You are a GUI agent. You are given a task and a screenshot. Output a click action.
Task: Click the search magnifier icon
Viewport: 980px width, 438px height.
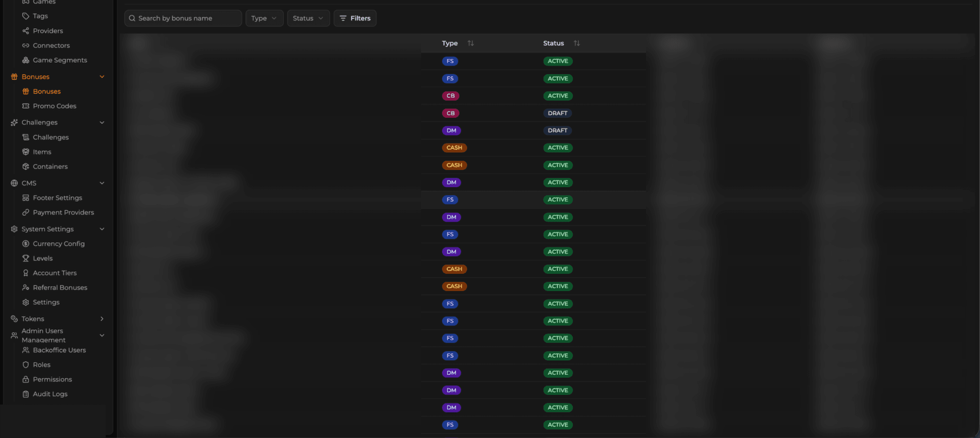coord(132,18)
